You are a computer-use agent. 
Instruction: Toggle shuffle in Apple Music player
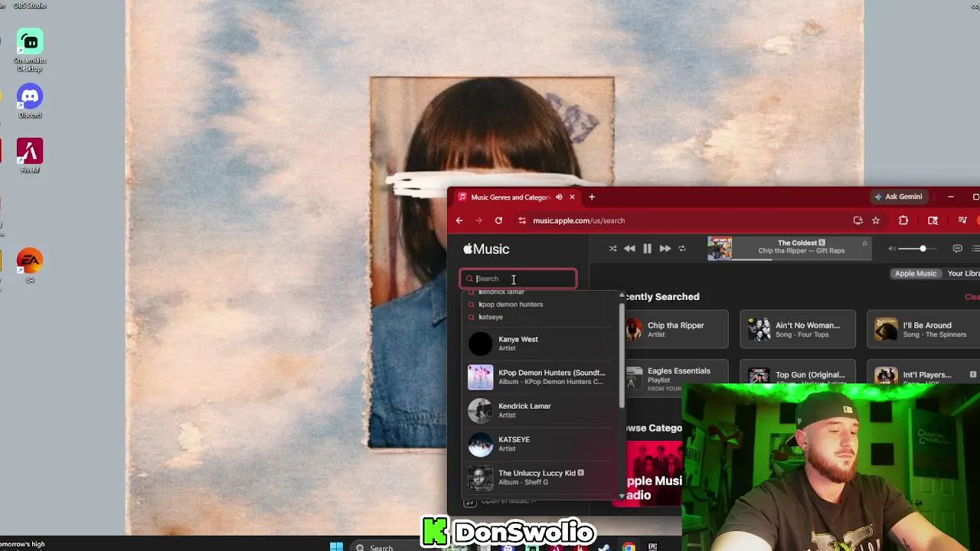pos(612,249)
